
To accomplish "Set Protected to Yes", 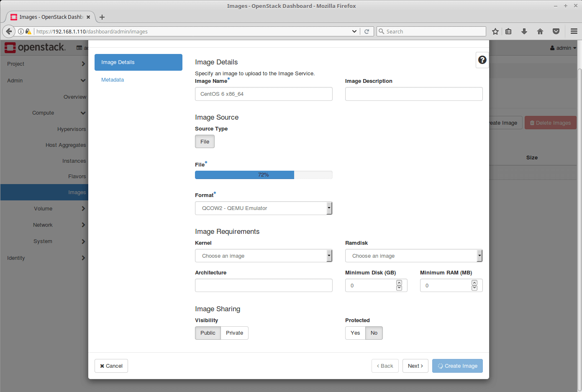I will [355, 333].
